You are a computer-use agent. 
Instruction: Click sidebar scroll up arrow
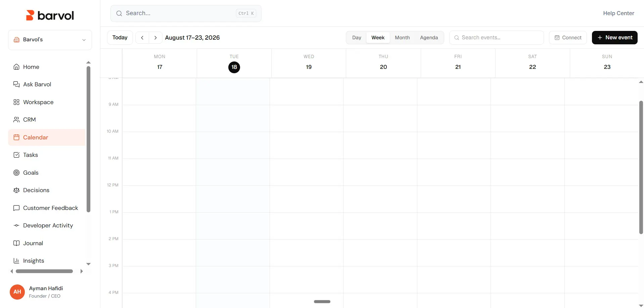(x=88, y=62)
